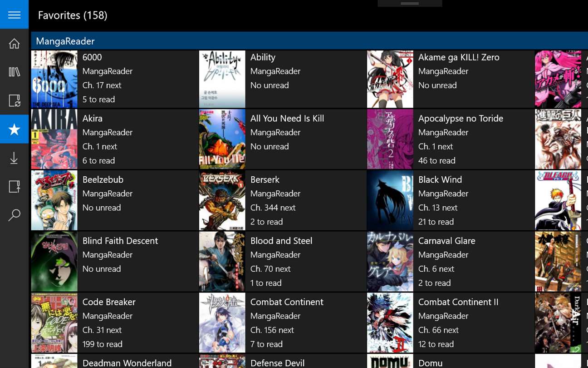Open the Ability cover thumbnail
Screen dimensions: 588x368
pos(222,79)
